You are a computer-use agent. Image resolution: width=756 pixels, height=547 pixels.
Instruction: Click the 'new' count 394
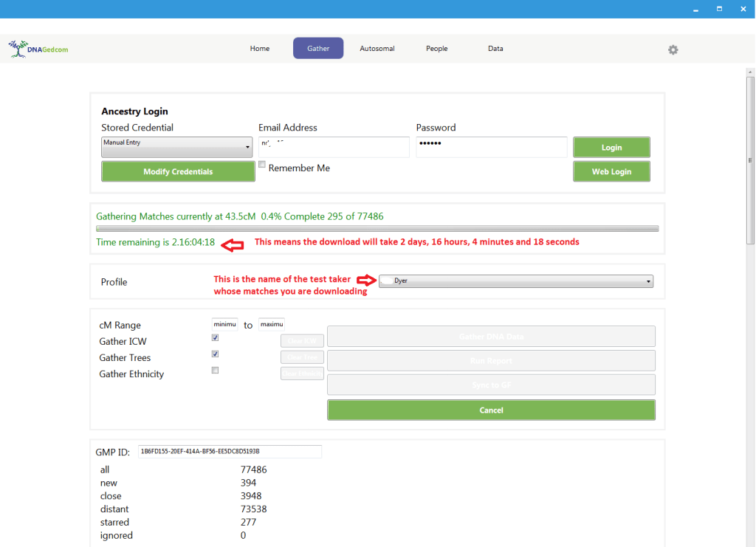tap(248, 483)
